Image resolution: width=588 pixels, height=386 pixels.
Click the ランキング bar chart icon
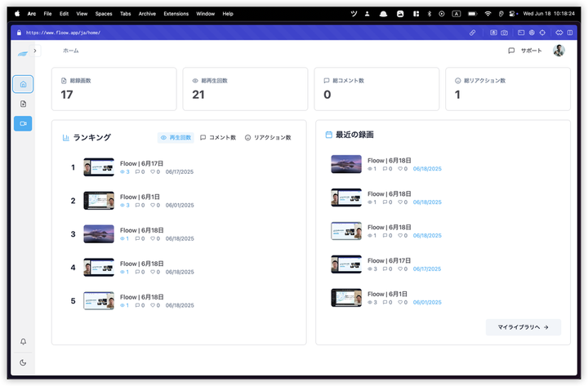click(65, 138)
